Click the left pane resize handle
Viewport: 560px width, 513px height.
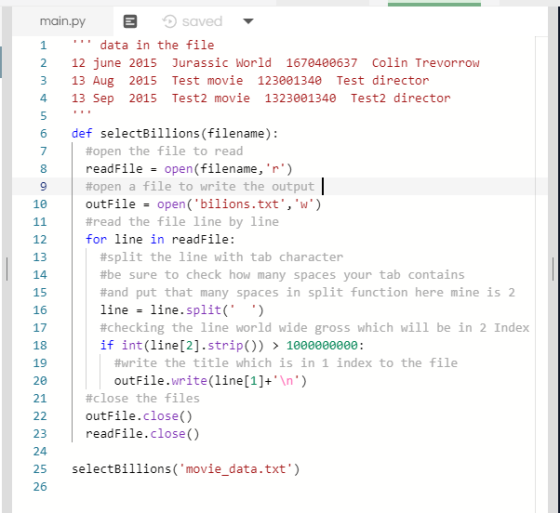pos(7,269)
